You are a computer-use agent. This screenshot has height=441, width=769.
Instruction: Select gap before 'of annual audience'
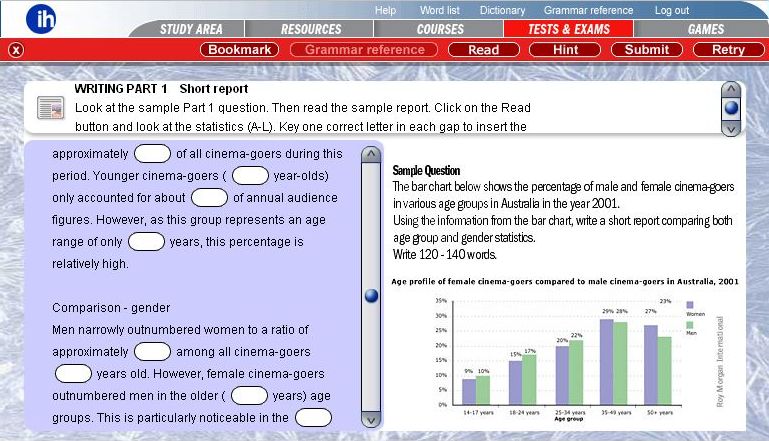209,198
